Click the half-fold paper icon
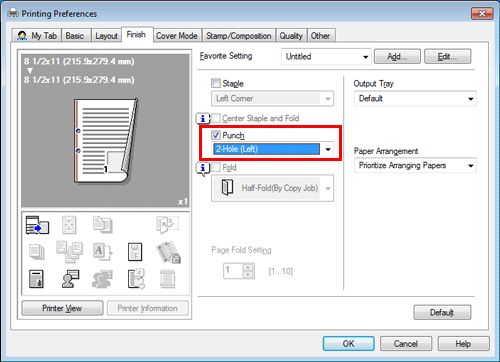Viewport: 500px width, 362px height. (x=227, y=188)
